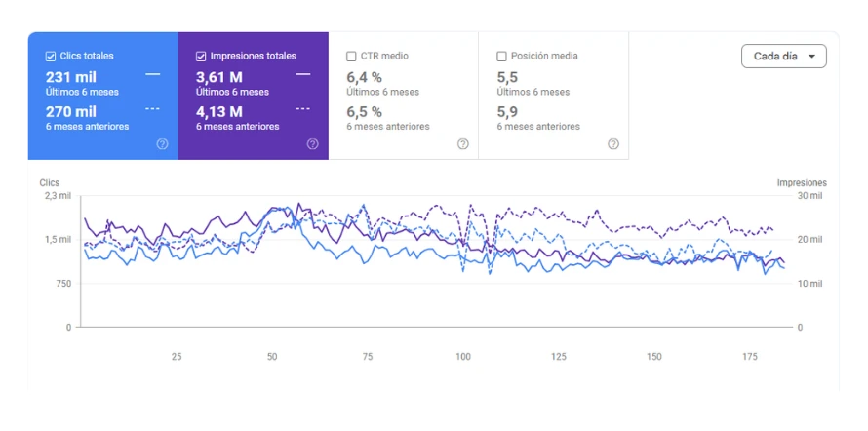Open help icon on Impresiones totales card
868x431 pixels.
click(x=313, y=144)
